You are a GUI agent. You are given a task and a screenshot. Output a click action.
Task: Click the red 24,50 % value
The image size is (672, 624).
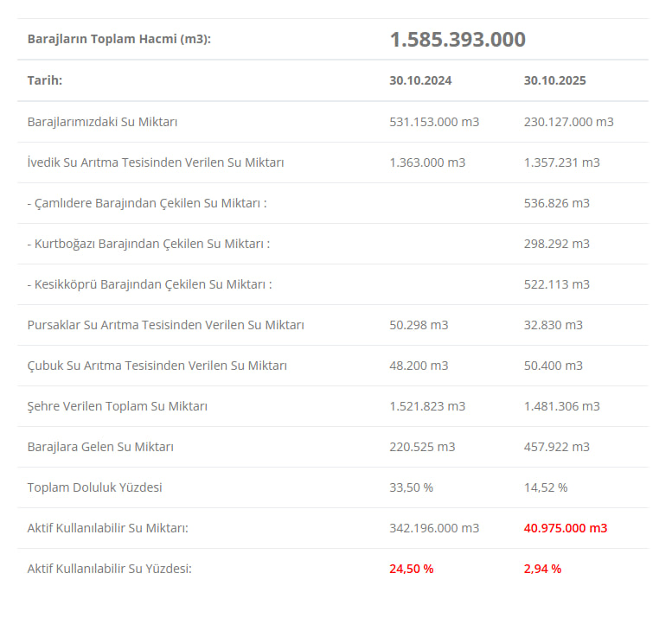[x=412, y=569]
